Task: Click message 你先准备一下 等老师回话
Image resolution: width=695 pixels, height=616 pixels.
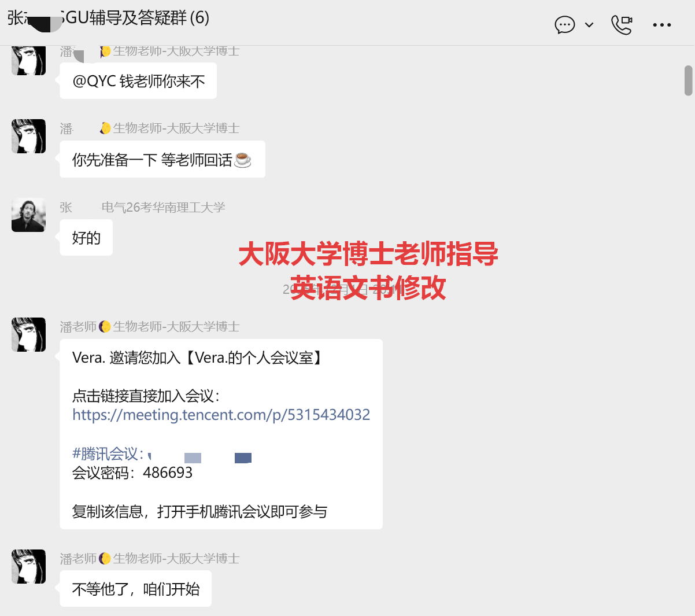Action: 162,160
